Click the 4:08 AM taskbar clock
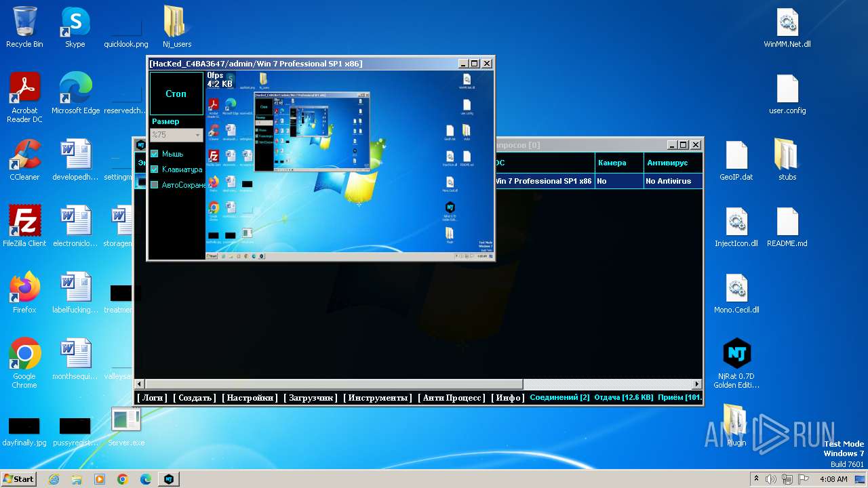868x488 pixels. [833, 479]
